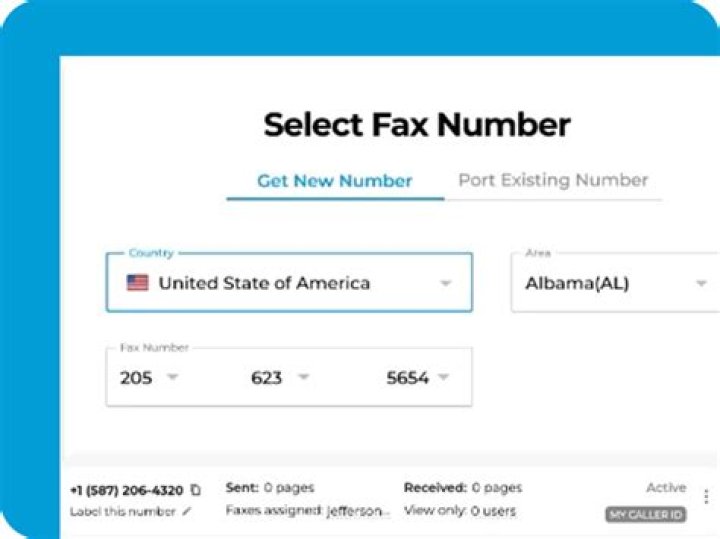The width and height of the screenshot is (720, 539).
Task: Switch to the Get New Number tab
Action: [335, 181]
